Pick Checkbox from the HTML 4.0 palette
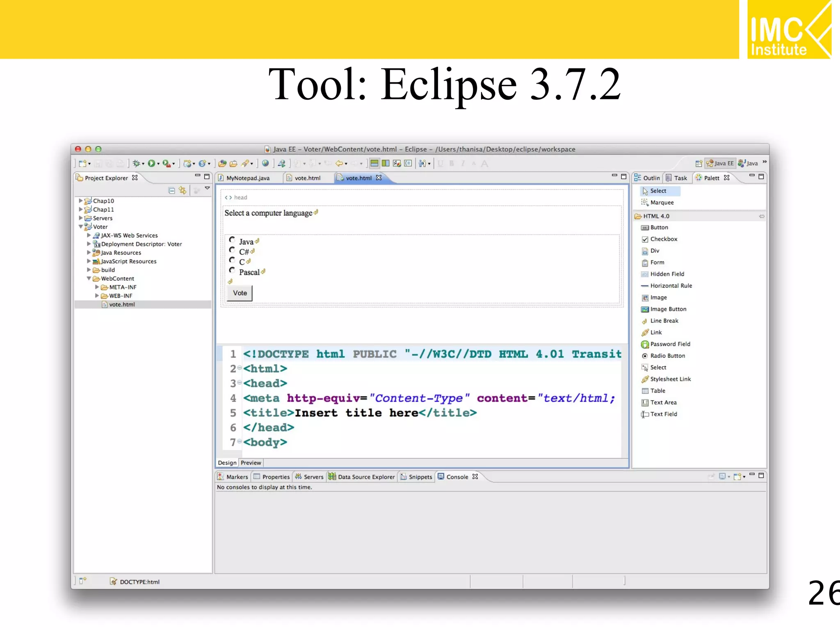This screenshot has width=840, height=630. pos(660,239)
